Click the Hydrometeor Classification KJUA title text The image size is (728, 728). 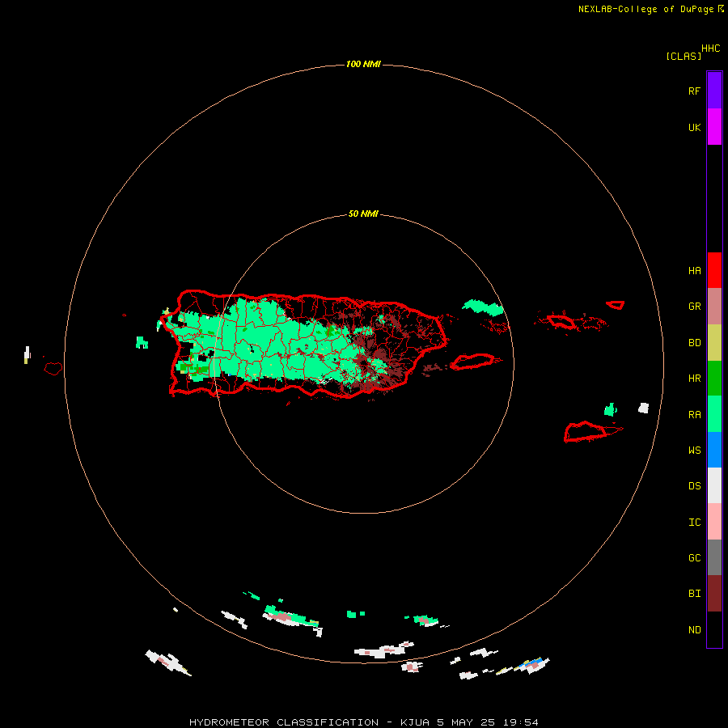click(364, 722)
